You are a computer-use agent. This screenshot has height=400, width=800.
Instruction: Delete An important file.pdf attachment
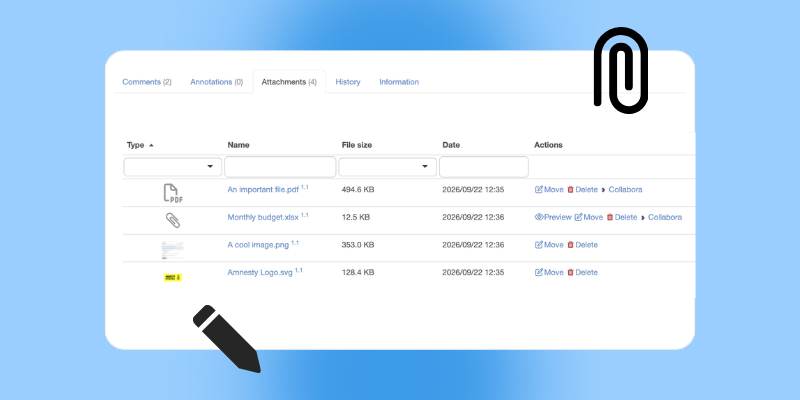pyautogui.click(x=582, y=190)
